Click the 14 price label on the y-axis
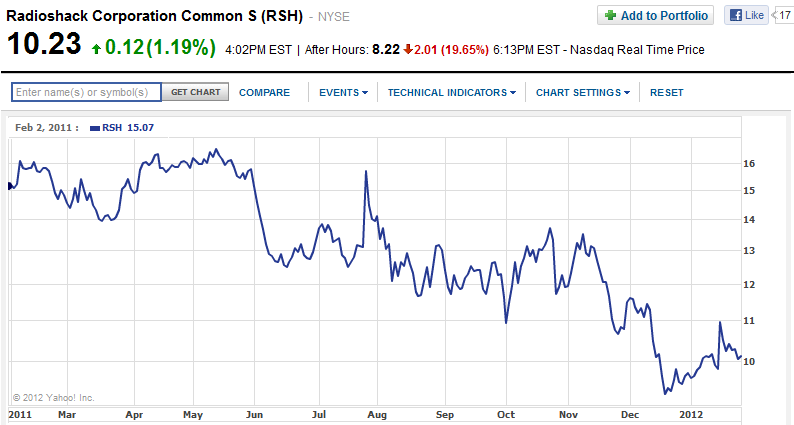Image resolution: width=794 pixels, height=425 pixels. [x=749, y=219]
